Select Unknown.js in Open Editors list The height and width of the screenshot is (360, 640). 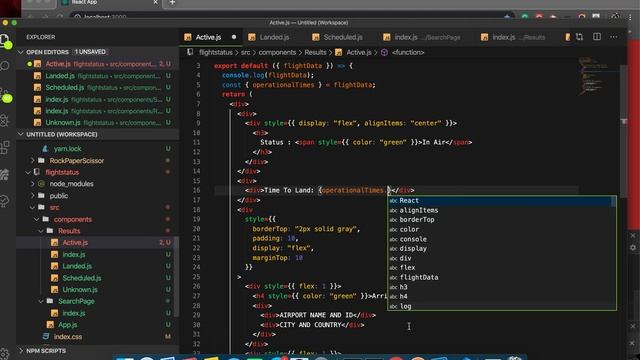click(x=98, y=122)
